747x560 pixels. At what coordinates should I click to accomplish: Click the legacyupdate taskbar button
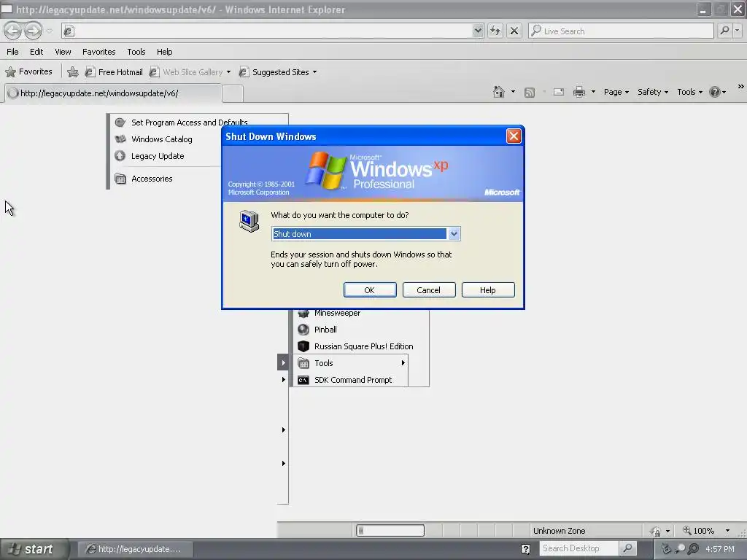coord(135,549)
